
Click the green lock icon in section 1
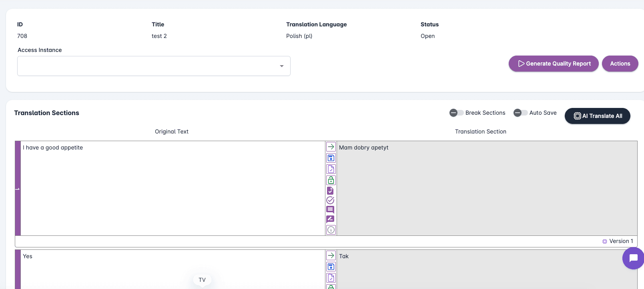coord(331,180)
